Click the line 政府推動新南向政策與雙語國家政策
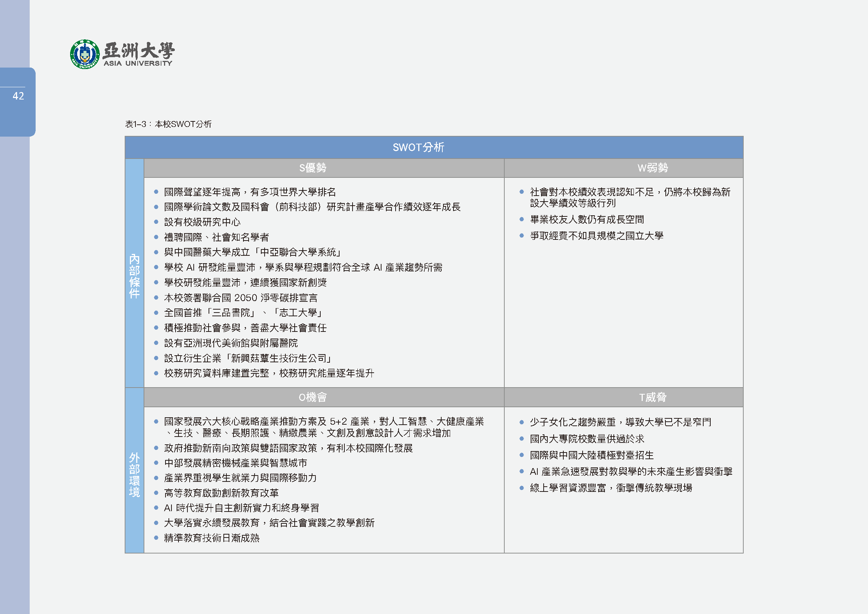The width and height of the screenshot is (868, 614). click(x=288, y=448)
